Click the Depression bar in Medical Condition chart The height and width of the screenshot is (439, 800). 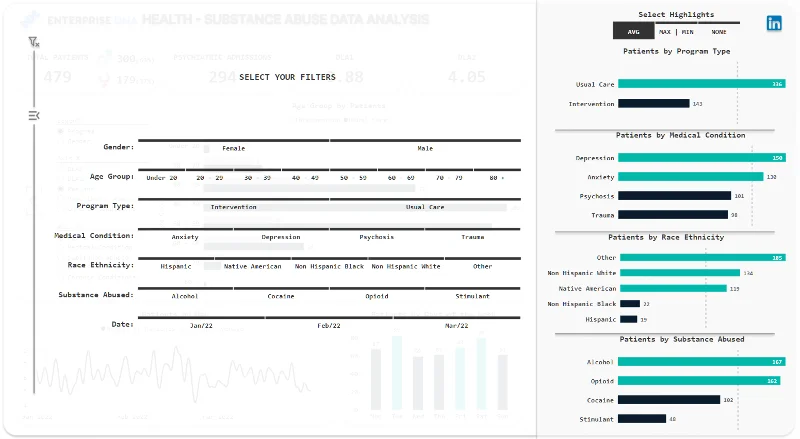point(702,158)
